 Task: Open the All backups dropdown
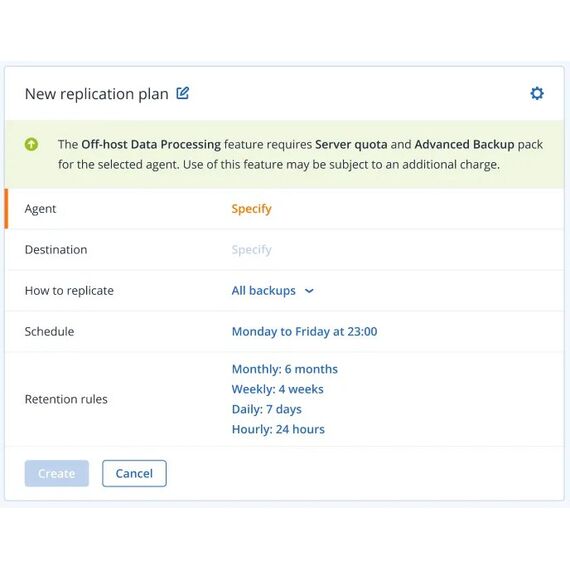[272, 290]
